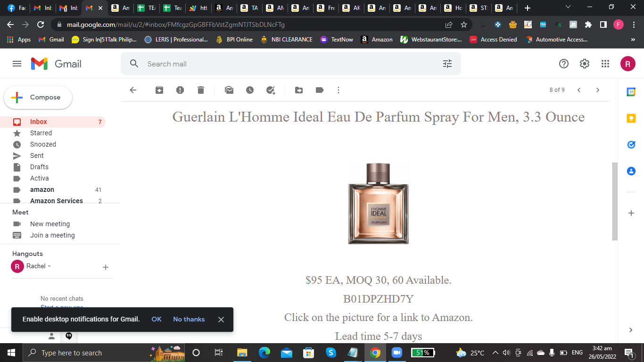Open the Labels menu
Image resolution: width=644 pixels, height=362 pixels.
320,90
